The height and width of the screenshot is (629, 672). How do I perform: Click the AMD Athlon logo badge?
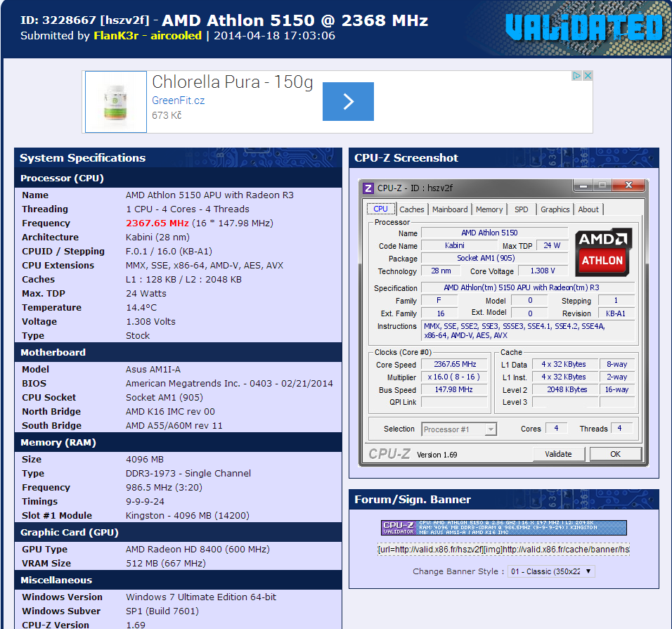[602, 252]
